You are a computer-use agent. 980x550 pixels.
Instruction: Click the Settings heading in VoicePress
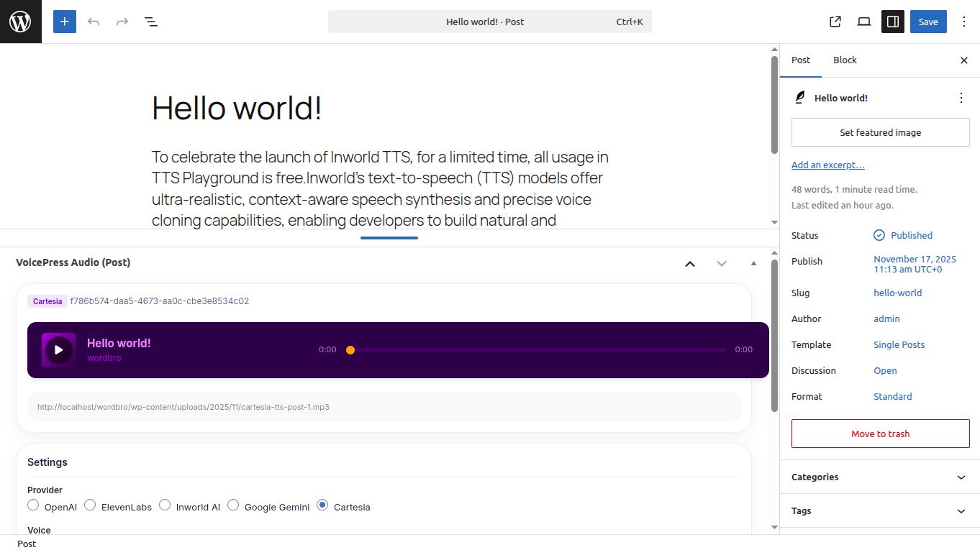[x=47, y=462]
